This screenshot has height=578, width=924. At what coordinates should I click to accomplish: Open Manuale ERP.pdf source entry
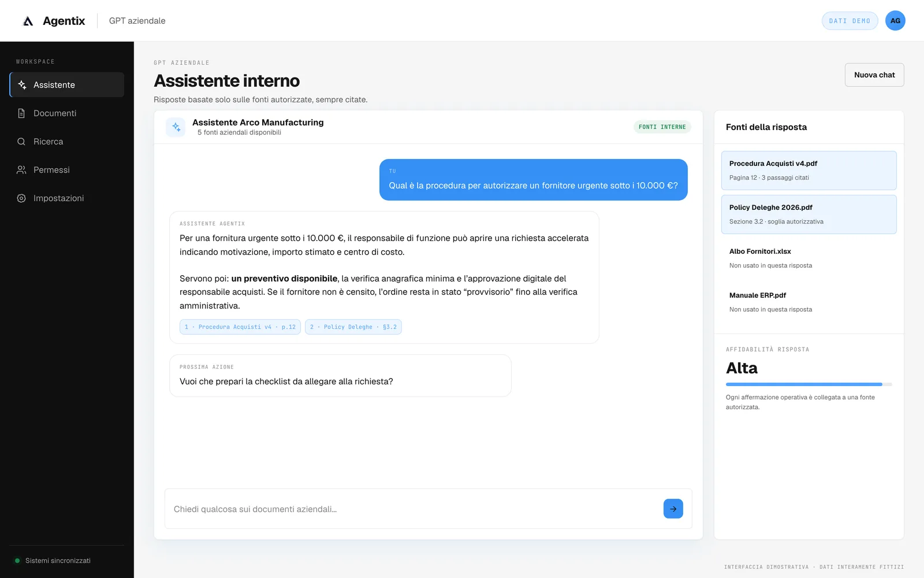coord(808,302)
